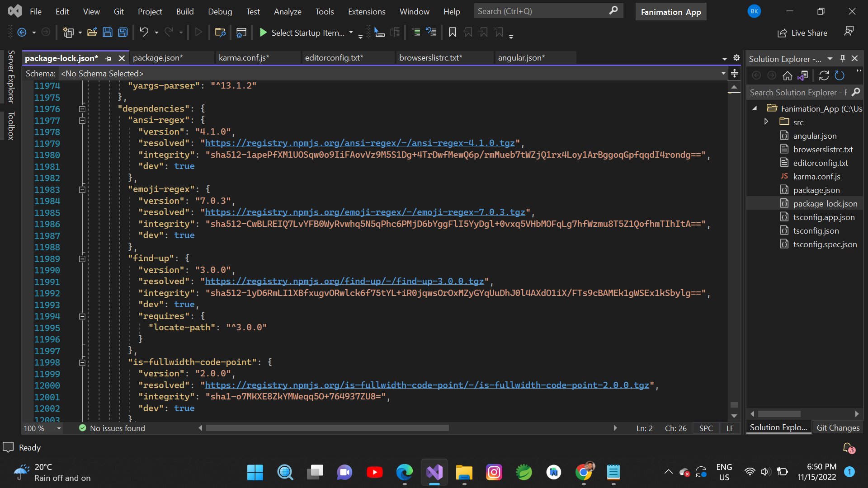
Task: Expand the src folder node
Action: (766, 122)
